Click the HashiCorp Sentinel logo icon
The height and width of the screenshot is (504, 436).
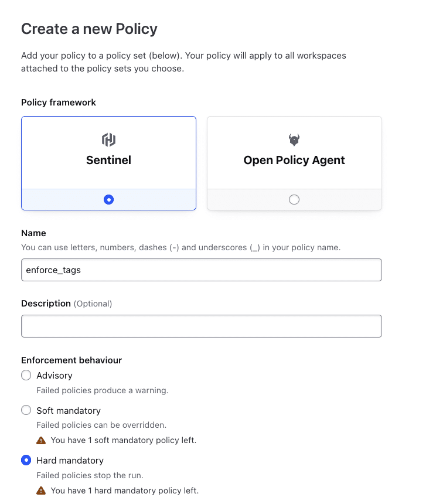108,140
